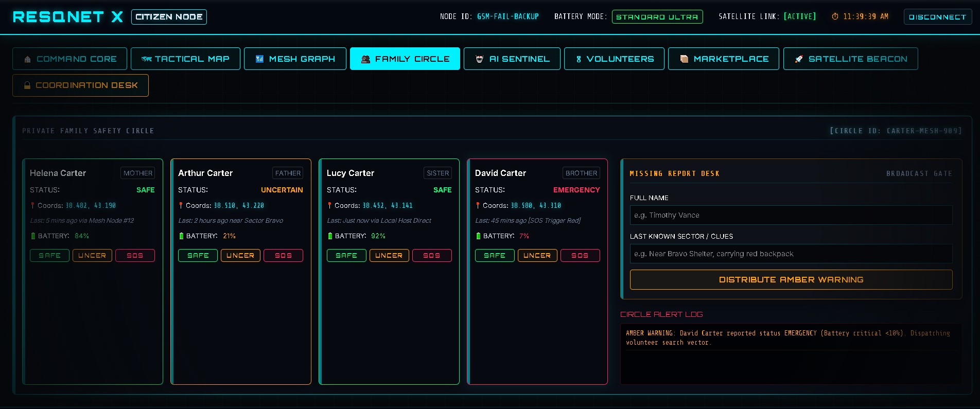980x409 pixels.
Task: Click the Command Core home icon
Action: pyautogui.click(x=27, y=59)
